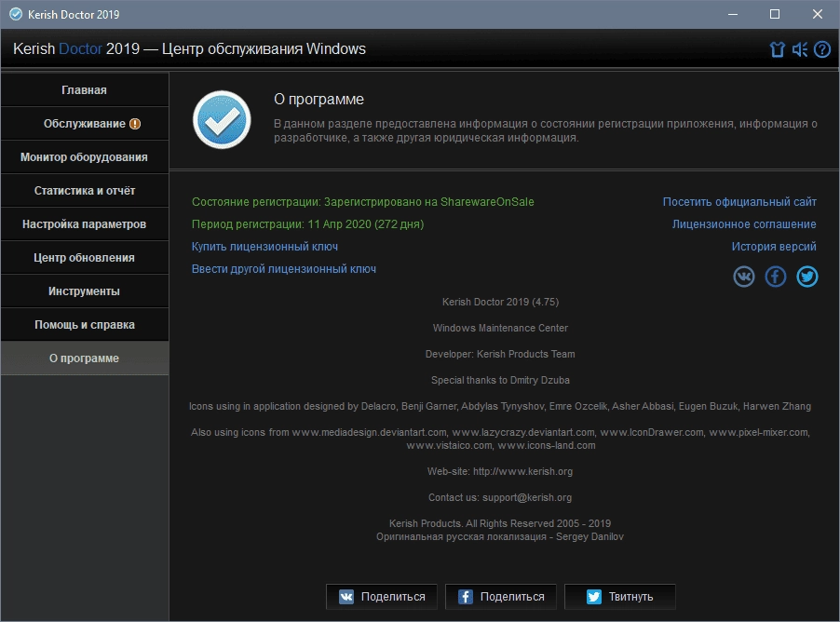Click Developer: Kerish Products Team text

pos(500,354)
